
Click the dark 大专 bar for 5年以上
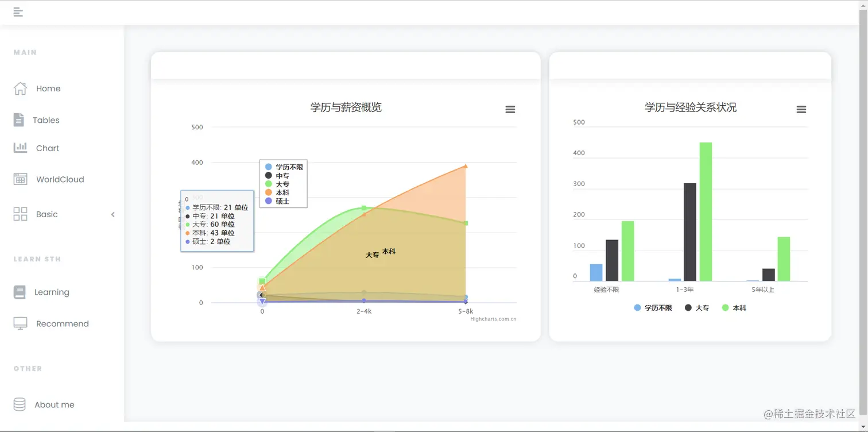coord(769,275)
